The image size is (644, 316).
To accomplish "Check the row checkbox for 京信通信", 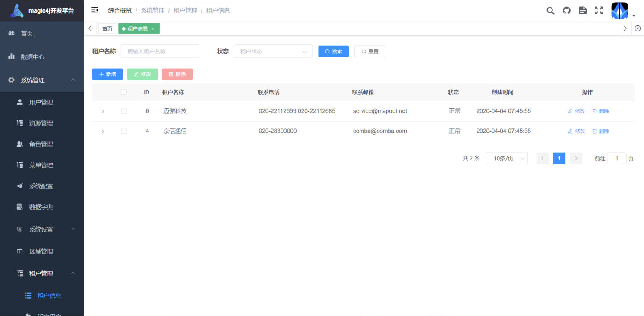I will [124, 131].
